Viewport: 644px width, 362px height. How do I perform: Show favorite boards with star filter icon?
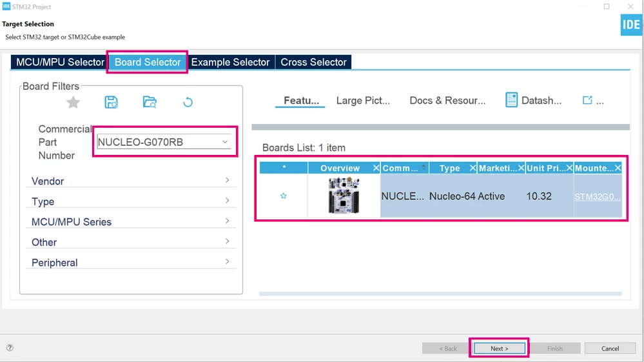click(x=73, y=102)
